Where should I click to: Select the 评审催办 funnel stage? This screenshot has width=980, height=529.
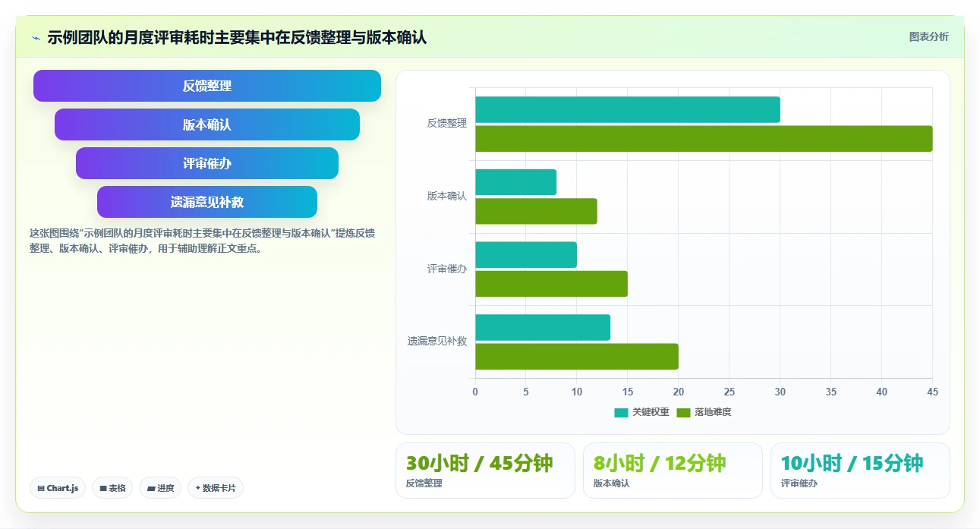point(207,163)
